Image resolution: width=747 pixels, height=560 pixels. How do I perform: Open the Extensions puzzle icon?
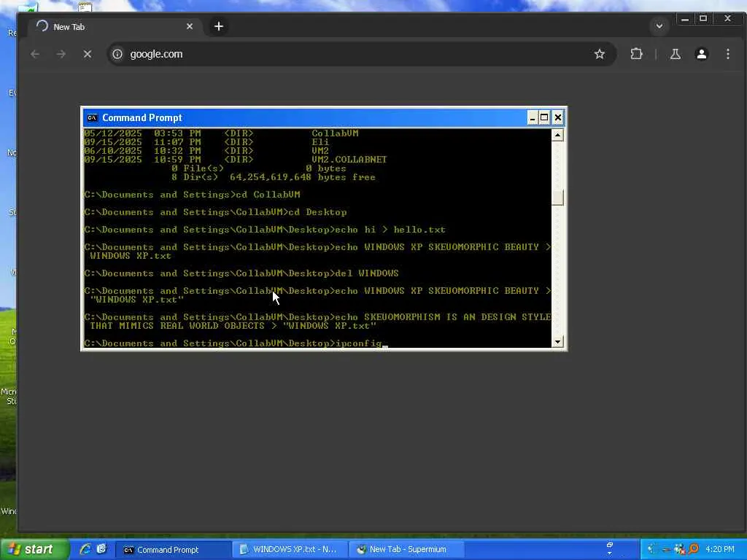click(636, 54)
